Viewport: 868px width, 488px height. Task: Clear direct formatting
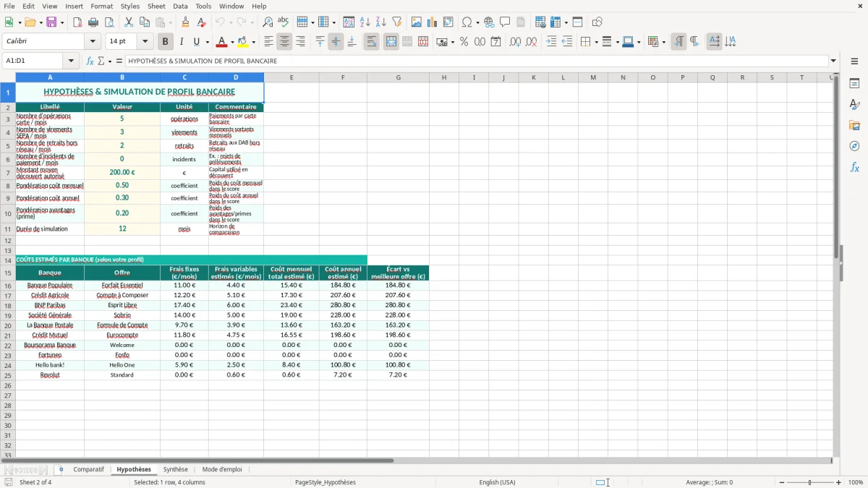pos(201,22)
